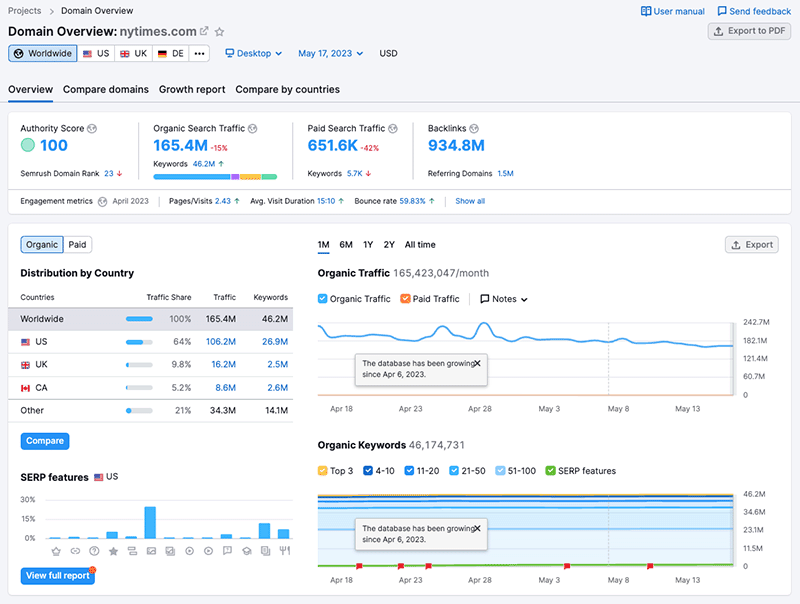Select the US database
Image resolution: width=800 pixels, height=604 pixels.
(x=96, y=53)
